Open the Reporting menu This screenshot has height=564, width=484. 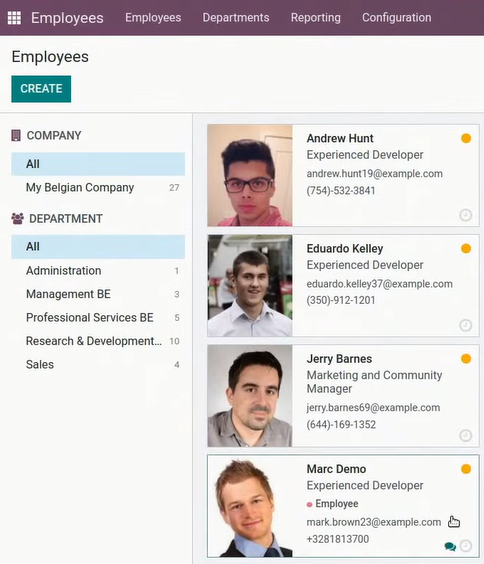click(x=316, y=18)
